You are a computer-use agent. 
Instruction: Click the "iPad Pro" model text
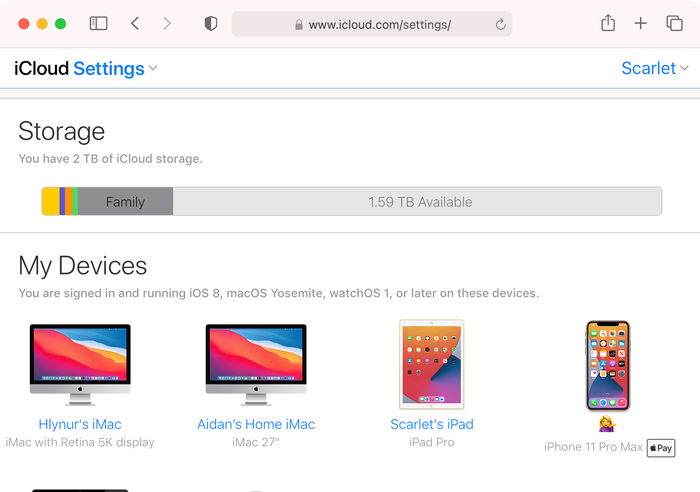click(432, 442)
